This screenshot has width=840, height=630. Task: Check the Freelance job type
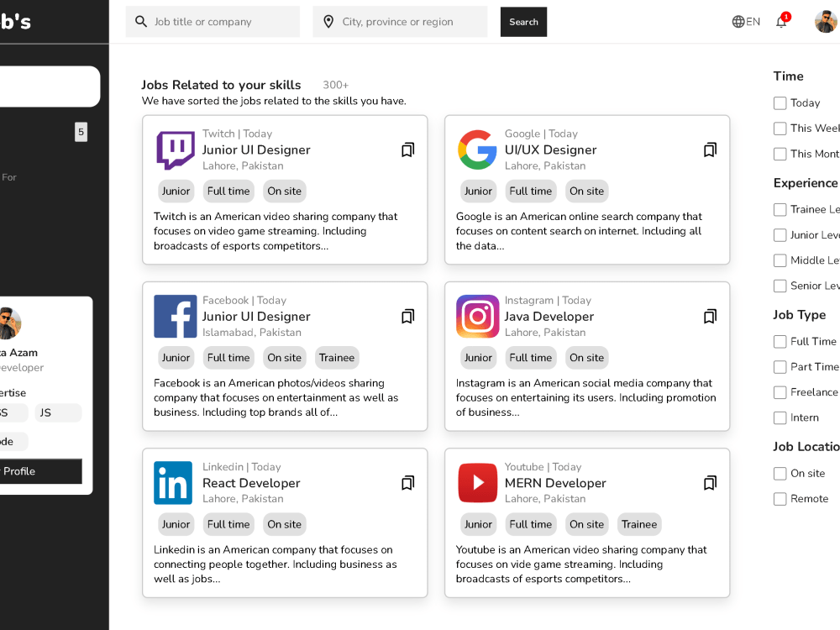click(x=780, y=392)
